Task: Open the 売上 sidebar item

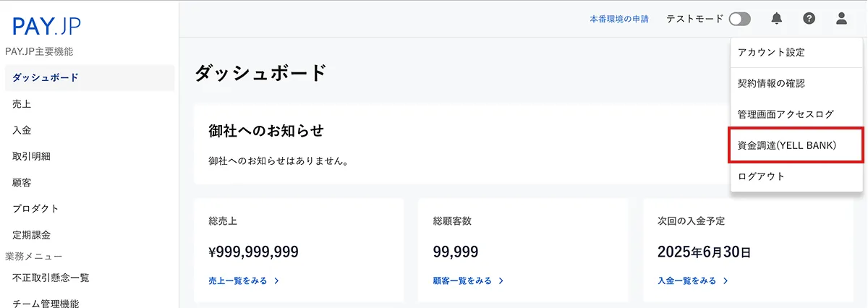Action: (22, 104)
